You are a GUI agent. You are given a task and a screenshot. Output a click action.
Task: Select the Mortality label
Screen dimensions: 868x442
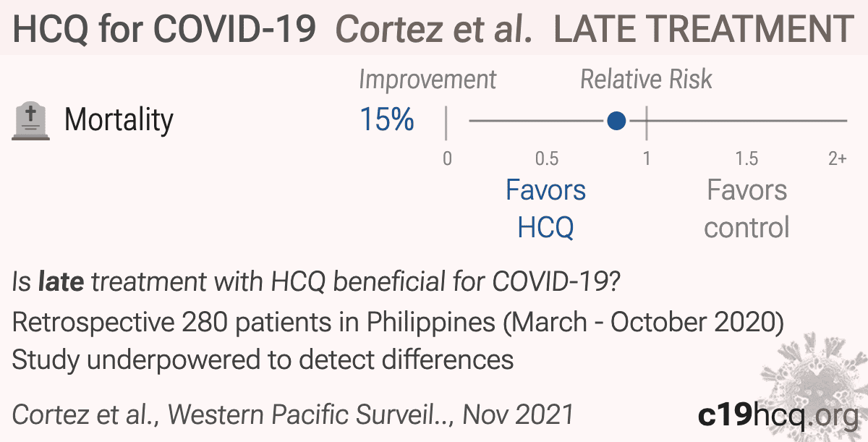[x=119, y=120]
